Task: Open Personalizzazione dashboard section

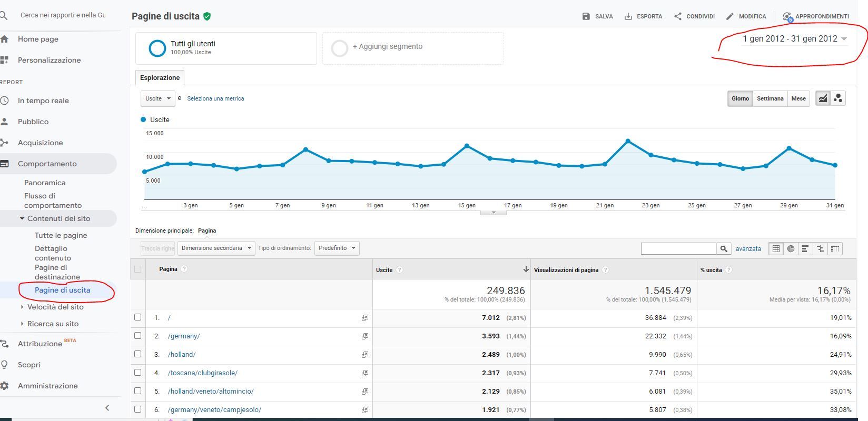Action: point(50,60)
